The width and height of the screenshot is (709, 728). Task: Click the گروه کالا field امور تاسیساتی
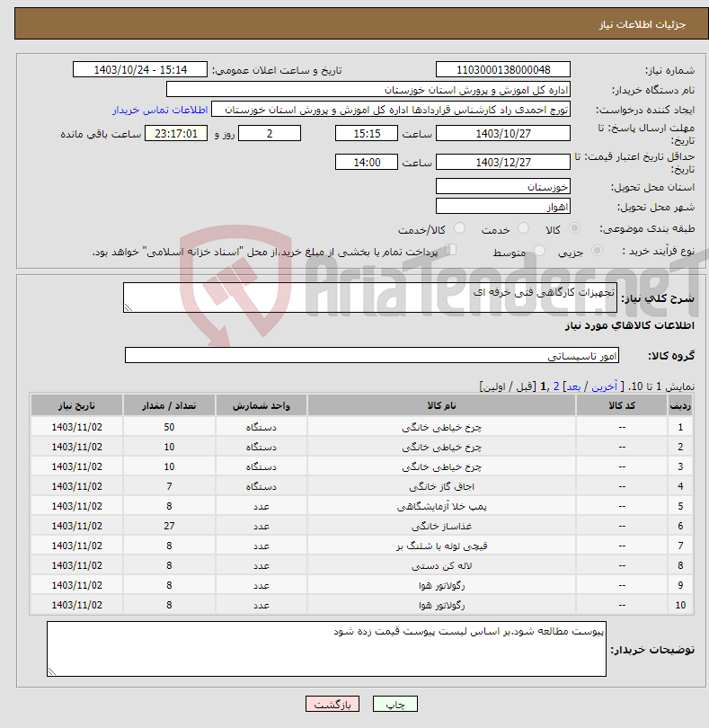(372, 355)
